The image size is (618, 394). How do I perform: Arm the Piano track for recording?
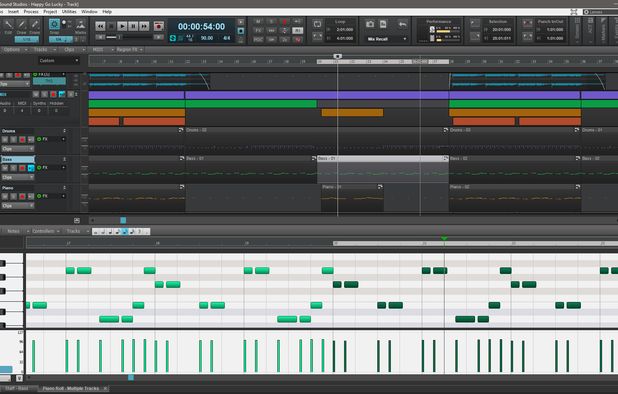click(22, 196)
